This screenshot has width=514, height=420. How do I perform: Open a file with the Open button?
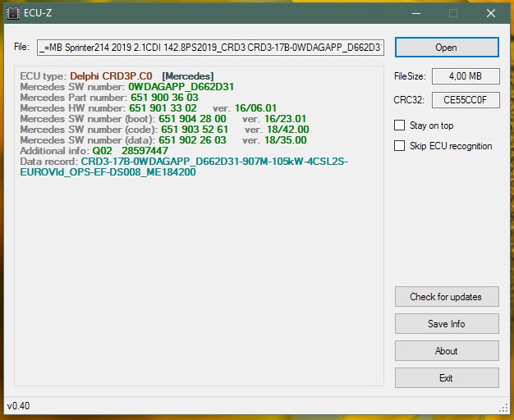447,48
